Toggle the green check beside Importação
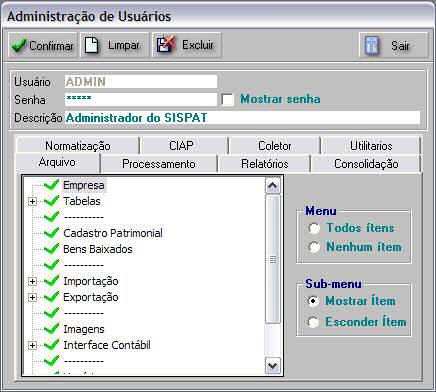 (x=51, y=281)
